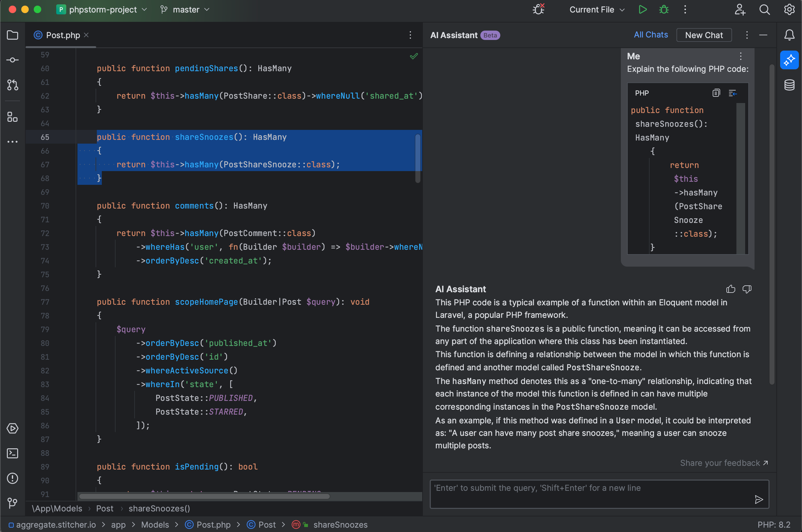Open the notifications bell
This screenshot has height=532, width=802.
pyautogui.click(x=789, y=35)
